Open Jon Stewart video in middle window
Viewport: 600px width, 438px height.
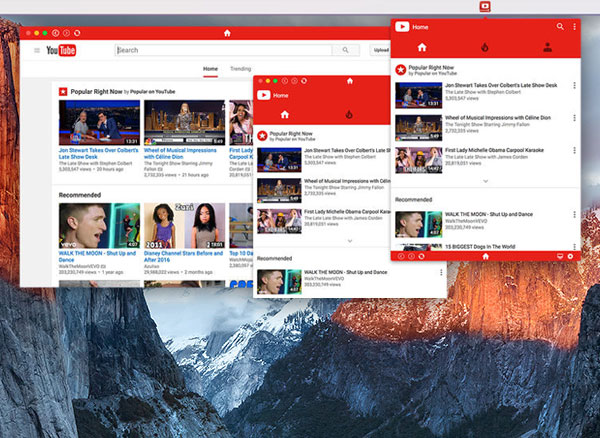(279, 160)
